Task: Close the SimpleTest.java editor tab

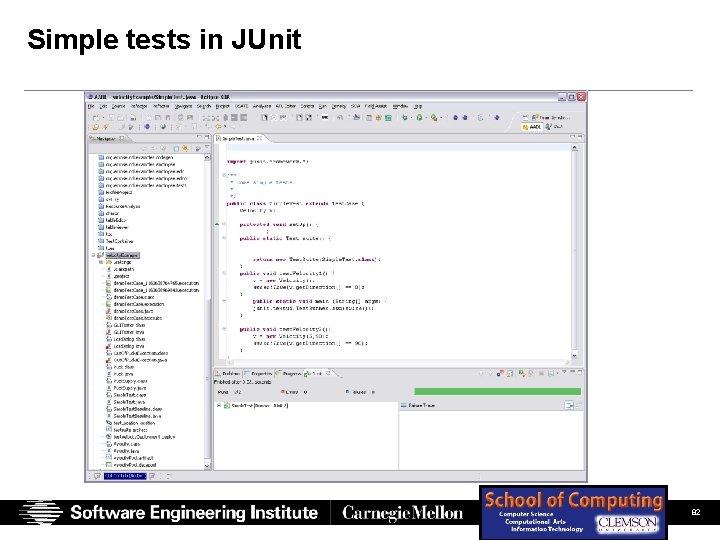Action: (x=259, y=138)
